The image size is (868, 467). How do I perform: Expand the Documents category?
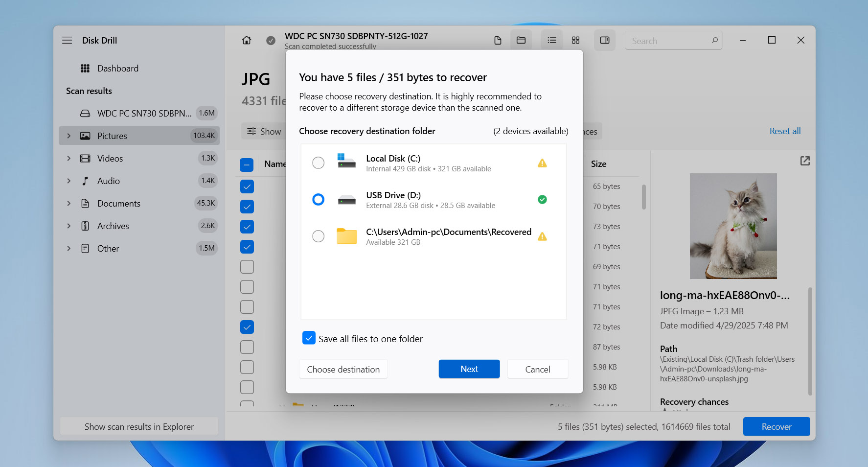(69, 203)
